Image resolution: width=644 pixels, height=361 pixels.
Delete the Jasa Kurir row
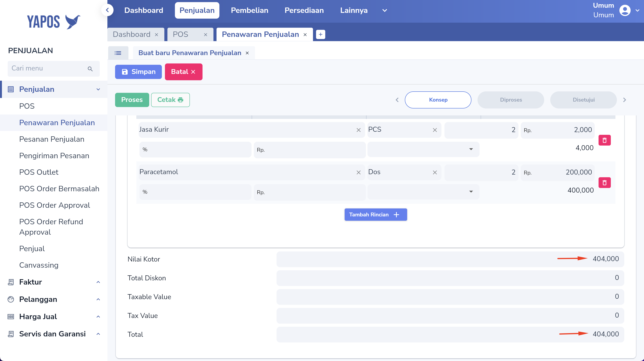[x=604, y=140]
